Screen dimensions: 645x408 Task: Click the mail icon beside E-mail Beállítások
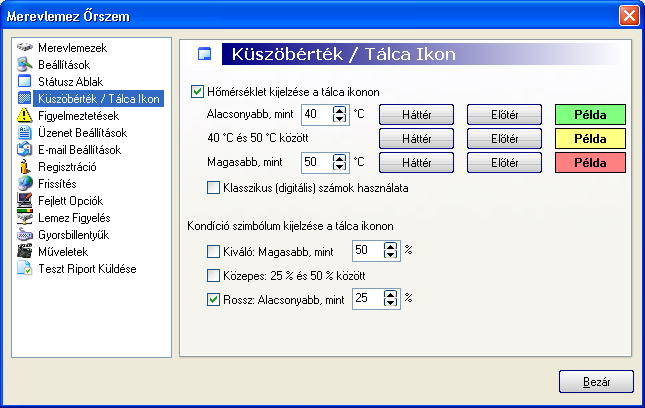click(25, 149)
